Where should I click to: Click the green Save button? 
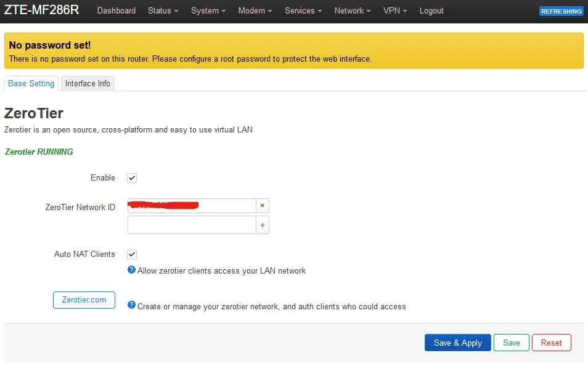tap(512, 343)
